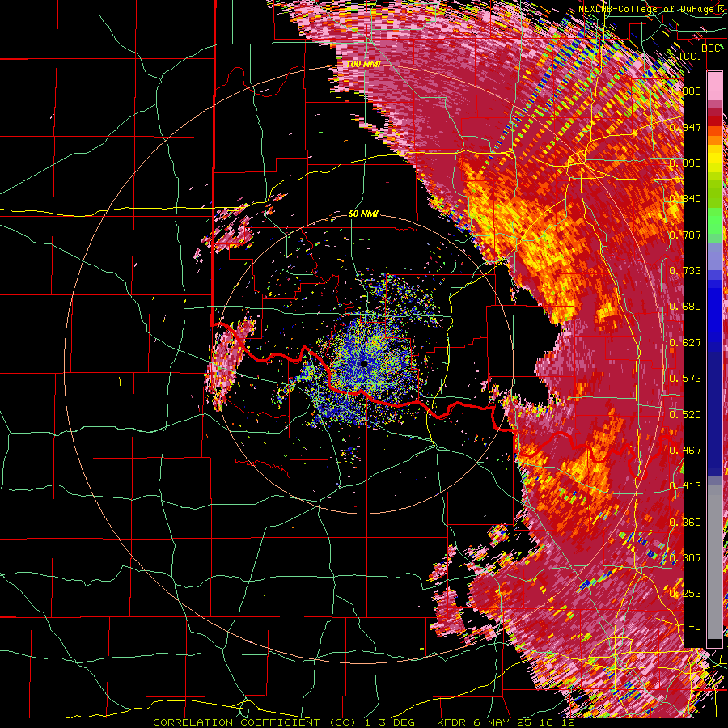Click the 50 NMI range ring label
This screenshot has height=728, width=728.
coord(363,214)
